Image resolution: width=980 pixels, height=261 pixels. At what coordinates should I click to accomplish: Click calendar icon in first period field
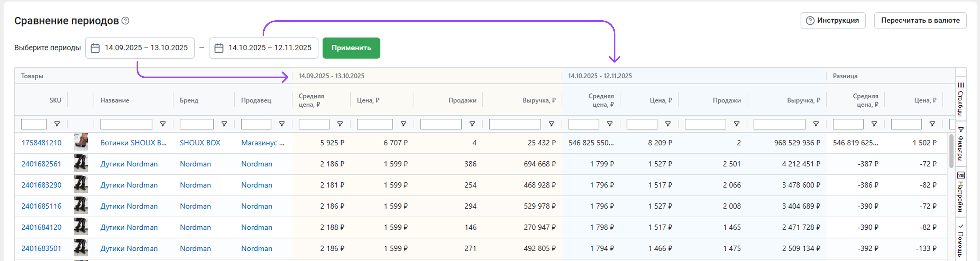pyautogui.click(x=95, y=48)
